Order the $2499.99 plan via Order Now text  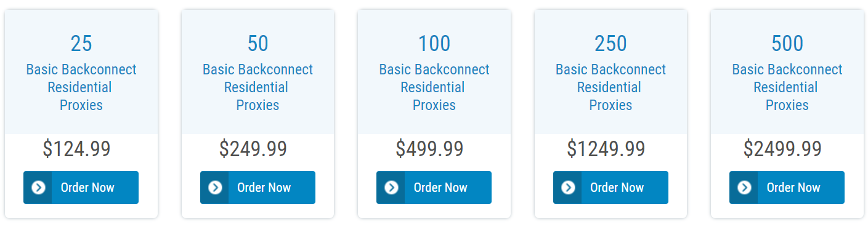(x=793, y=187)
